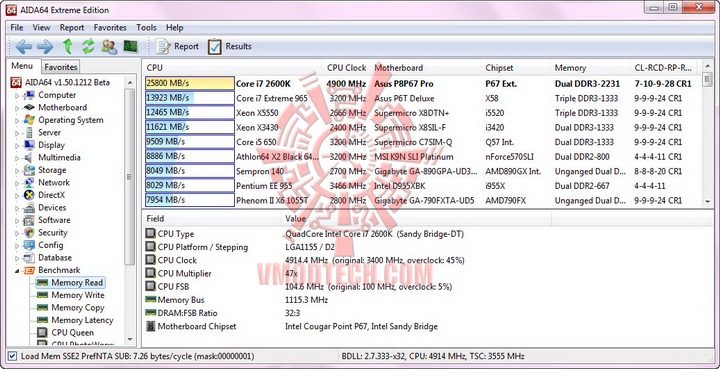This screenshot has width=720, height=369.
Task: Go back with the blue left arrow
Action: point(23,46)
